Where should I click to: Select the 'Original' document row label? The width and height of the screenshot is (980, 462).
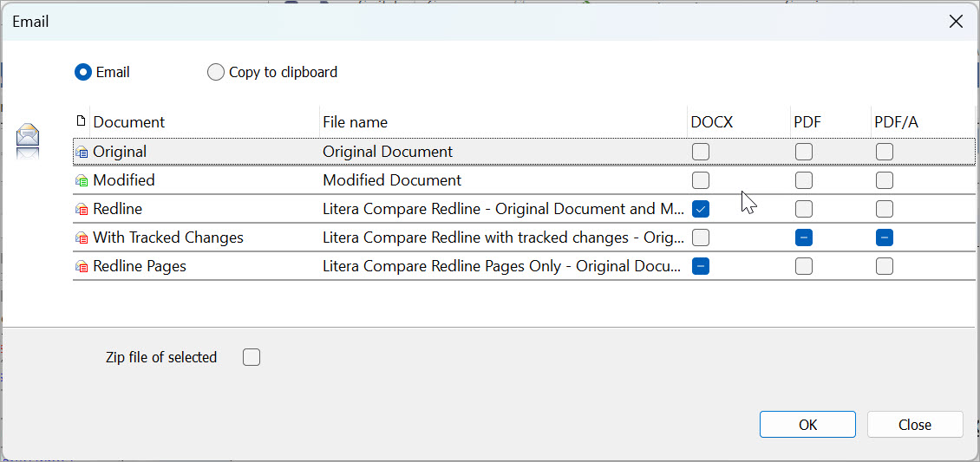120,152
